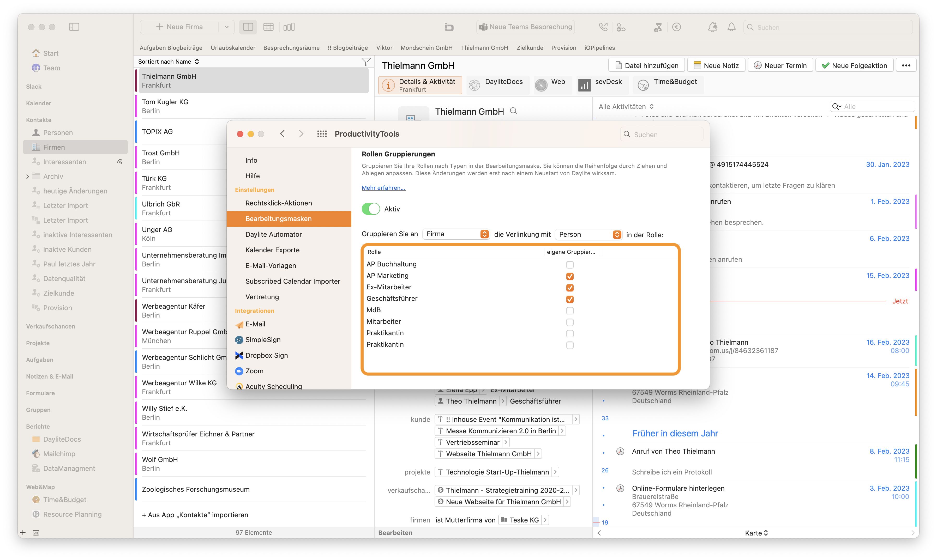Open the sevDesk bar-chart icon
The image size is (937, 560).
tap(584, 85)
